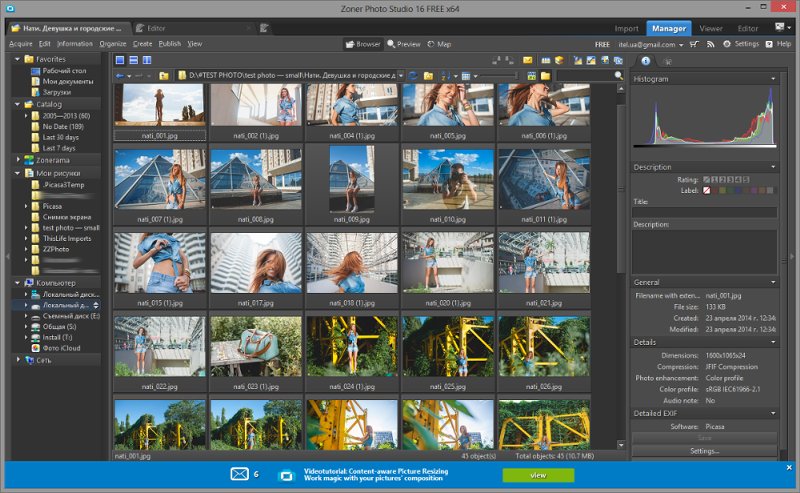The height and width of the screenshot is (493, 800).
Task: Click the send by email envelope icon
Action: point(528,60)
